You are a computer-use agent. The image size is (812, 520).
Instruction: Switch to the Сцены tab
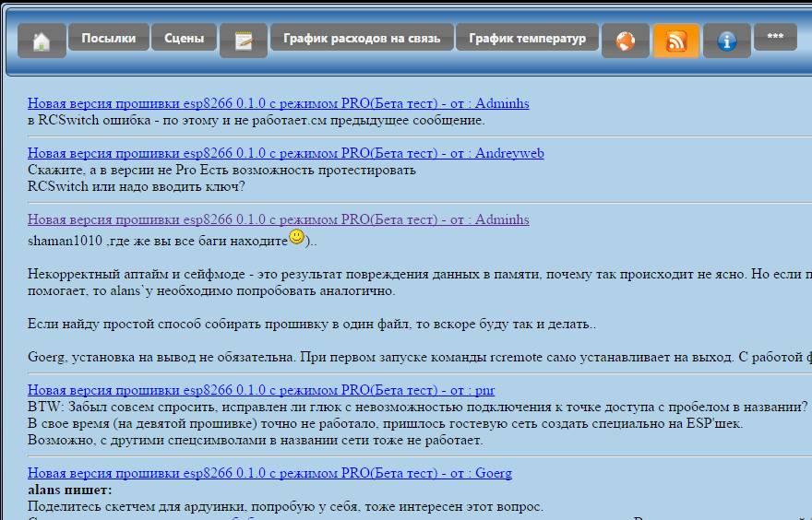coord(184,37)
